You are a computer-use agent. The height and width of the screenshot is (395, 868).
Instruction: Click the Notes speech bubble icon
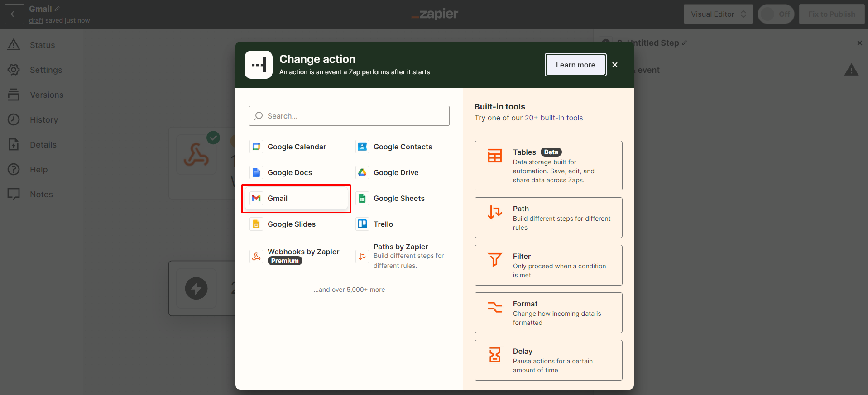click(14, 194)
